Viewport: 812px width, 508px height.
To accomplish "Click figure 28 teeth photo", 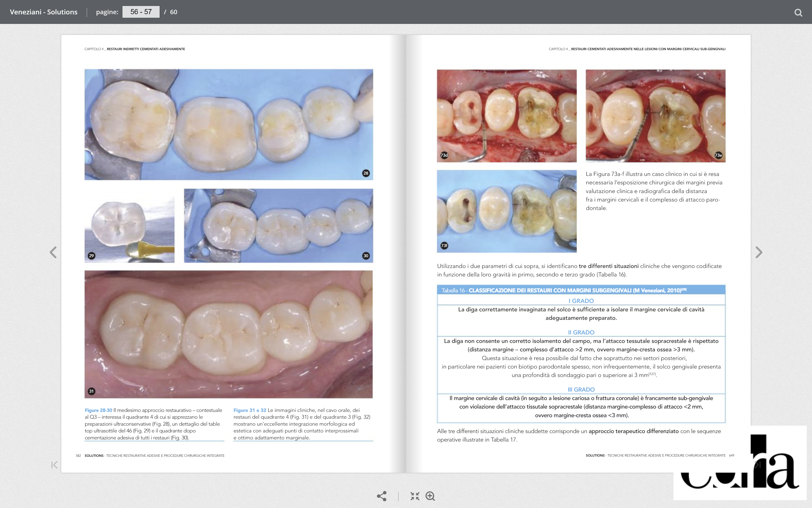I will 229,125.
